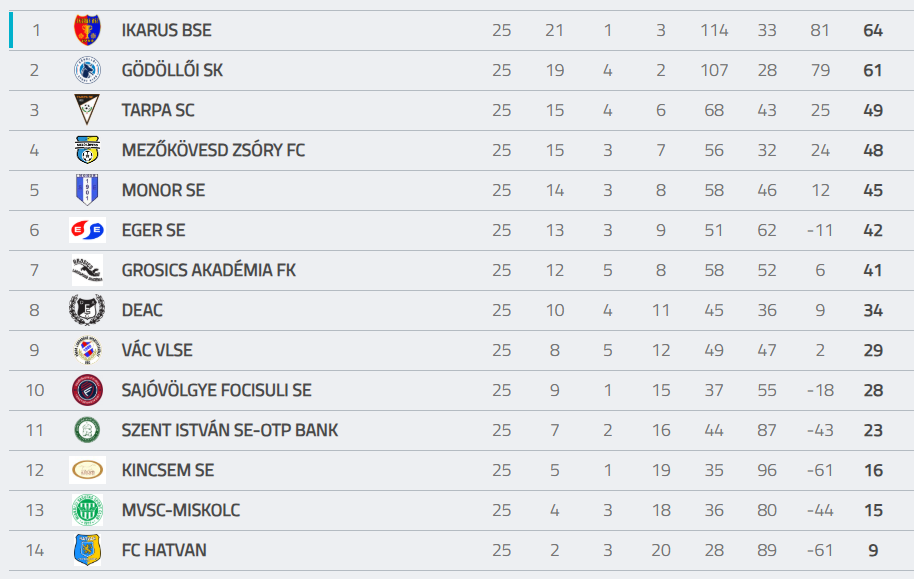Viewport: 914px width, 579px height.
Task: Select the Grosics Akadémia FK logo
Action: coord(87,269)
